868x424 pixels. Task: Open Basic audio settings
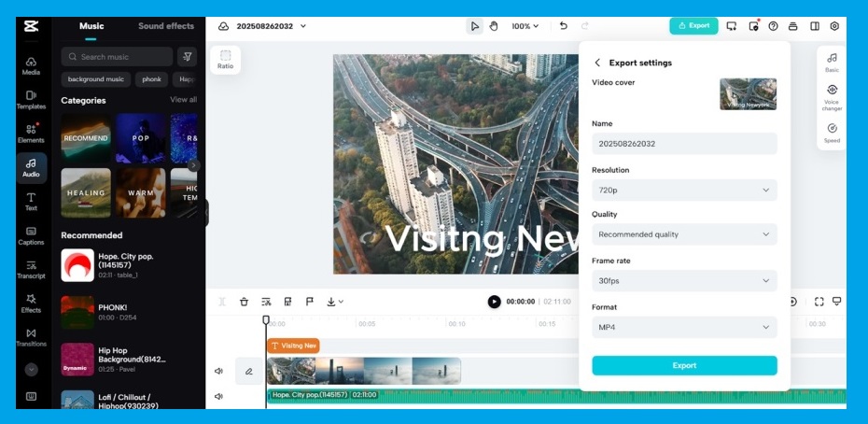832,63
